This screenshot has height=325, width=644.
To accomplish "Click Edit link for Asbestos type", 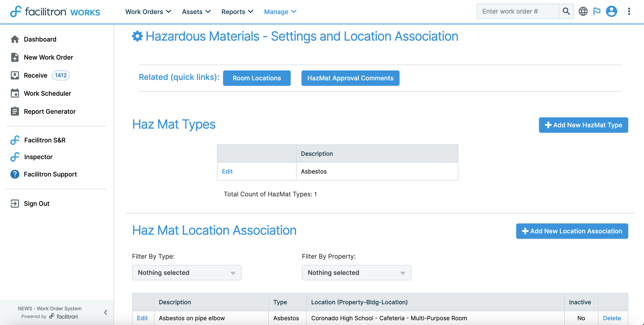I will pyautogui.click(x=227, y=172).
